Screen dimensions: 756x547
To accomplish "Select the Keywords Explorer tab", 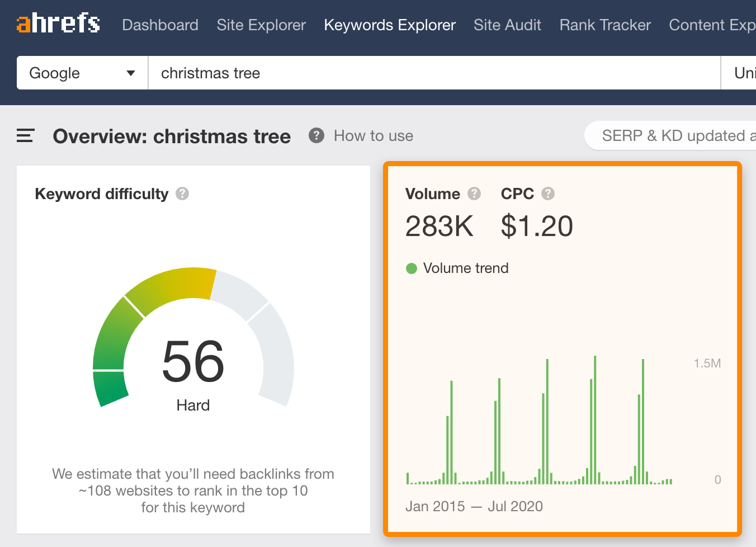I will 390,25.
